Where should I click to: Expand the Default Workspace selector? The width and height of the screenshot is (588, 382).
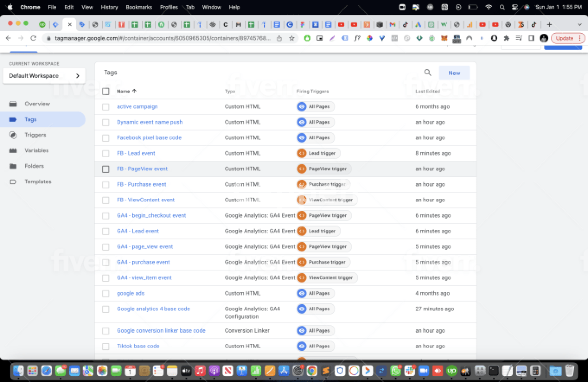(44, 76)
